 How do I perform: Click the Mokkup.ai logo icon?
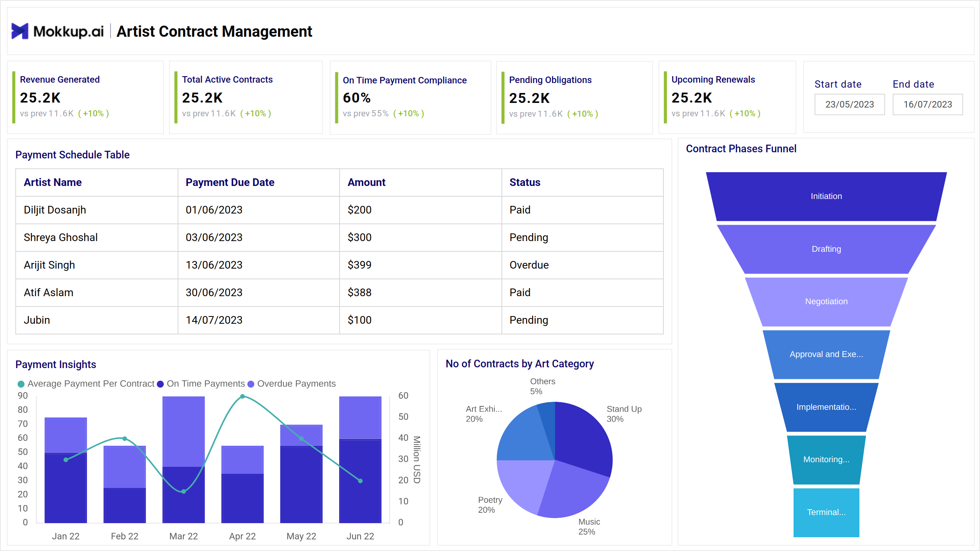pyautogui.click(x=20, y=31)
